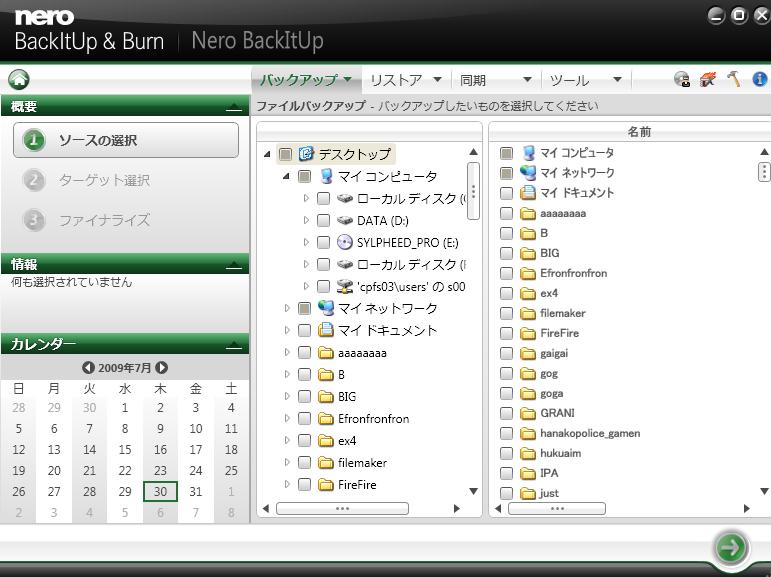Click the IPA folder icon in list
Image resolution: width=771 pixels, height=577 pixels.
(x=528, y=473)
